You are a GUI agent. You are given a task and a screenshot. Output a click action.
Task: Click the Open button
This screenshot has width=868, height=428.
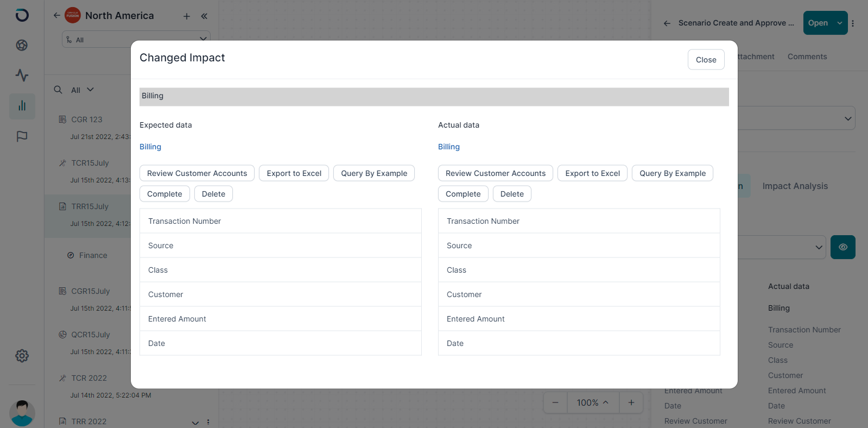pyautogui.click(x=818, y=23)
